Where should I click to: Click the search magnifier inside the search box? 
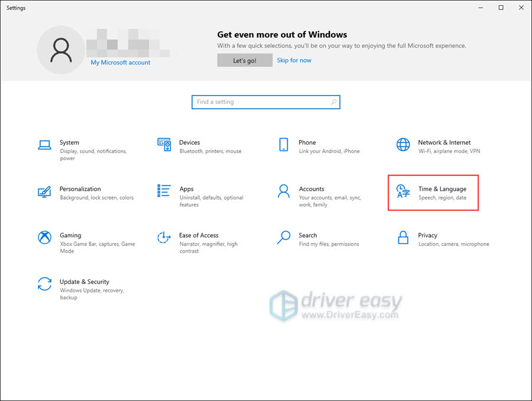coord(333,102)
